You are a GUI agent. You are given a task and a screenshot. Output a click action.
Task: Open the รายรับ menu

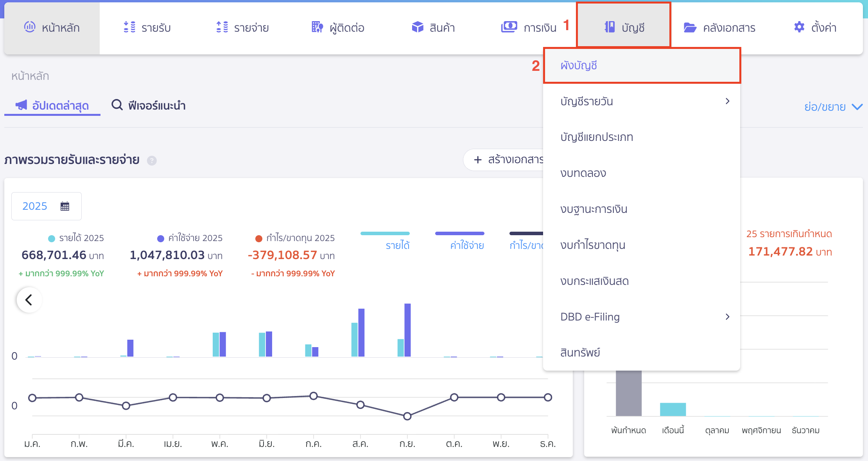147,28
